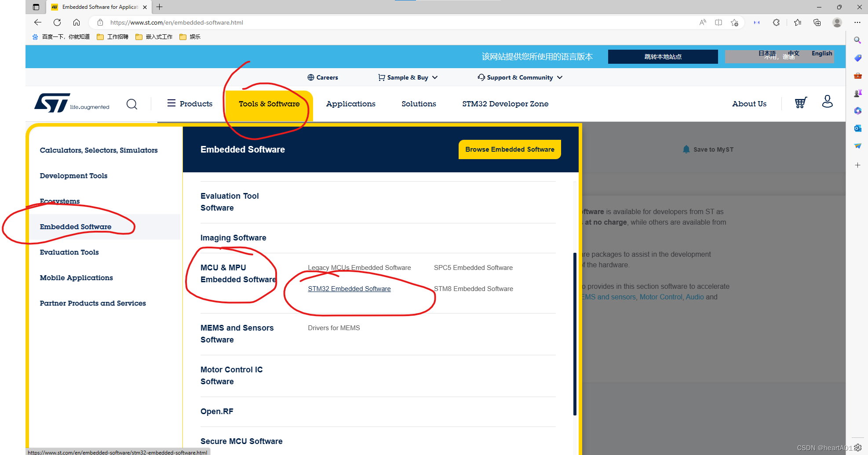Viewport: 868px width, 455px height.
Task: Open STM32 Embedded Software link
Action: 349,289
